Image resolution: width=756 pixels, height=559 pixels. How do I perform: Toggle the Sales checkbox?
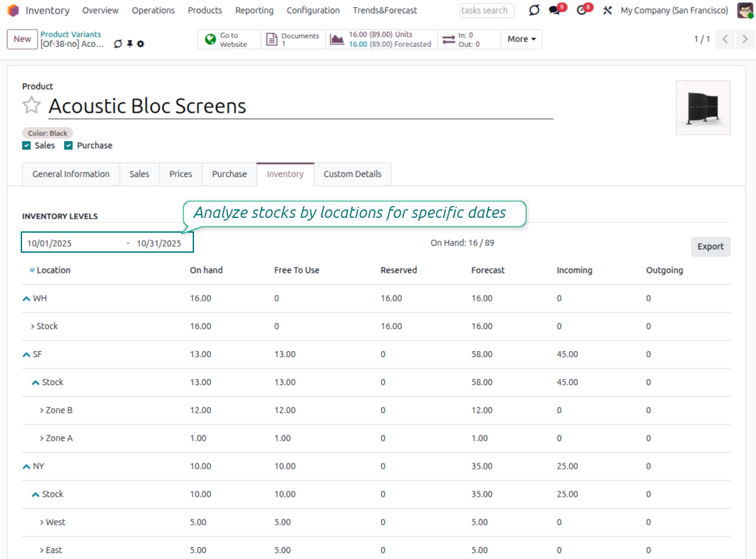(x=27, y=146)
